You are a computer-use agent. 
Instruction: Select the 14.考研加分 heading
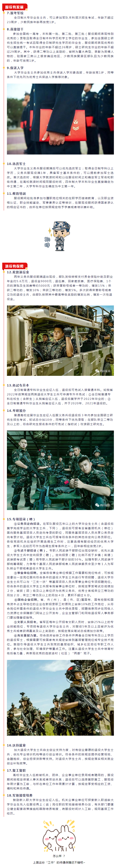pos(17,410)
